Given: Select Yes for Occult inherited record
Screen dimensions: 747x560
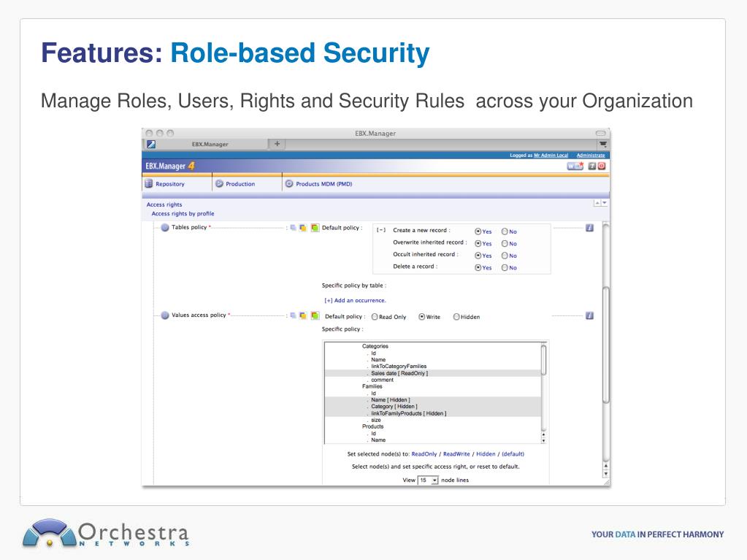Looking at the screenshot, I should coord(478,256).
